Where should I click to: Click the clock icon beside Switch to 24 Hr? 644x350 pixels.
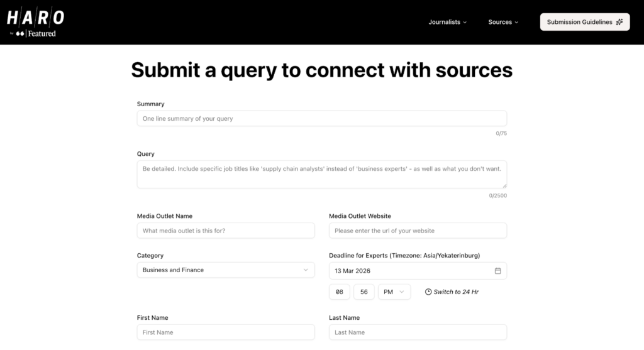pos(428,292)
